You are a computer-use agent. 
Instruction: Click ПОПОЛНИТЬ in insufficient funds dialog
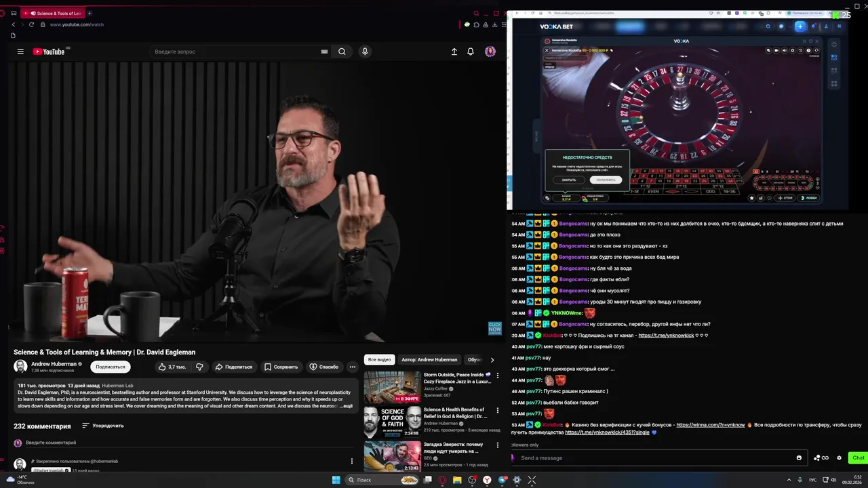[x=606, y=180]
